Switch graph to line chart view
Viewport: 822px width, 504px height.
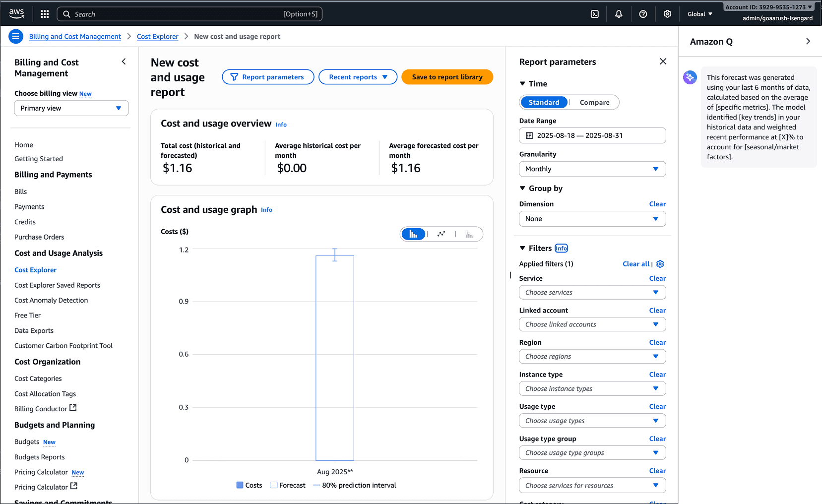[441, 234]
